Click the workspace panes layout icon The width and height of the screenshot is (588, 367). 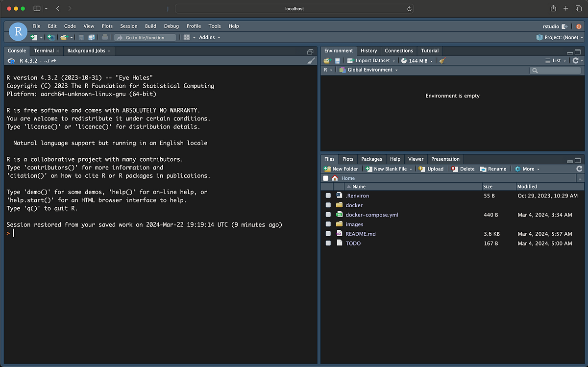(x=187, y=37)
